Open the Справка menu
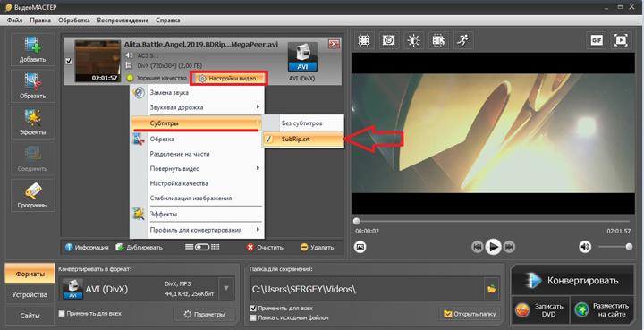The image size is (644, 330). tap(167, 20)
